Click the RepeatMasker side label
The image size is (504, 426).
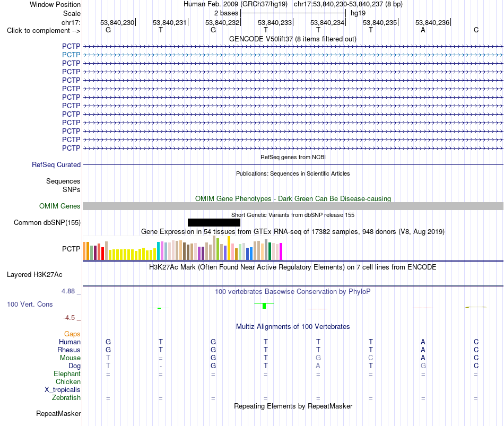click(58, 413)
